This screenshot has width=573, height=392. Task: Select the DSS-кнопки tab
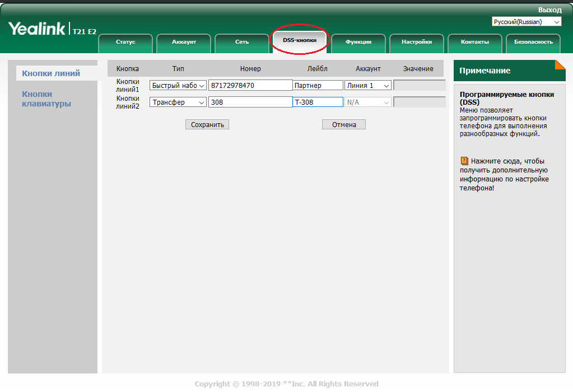pos(300,40)
